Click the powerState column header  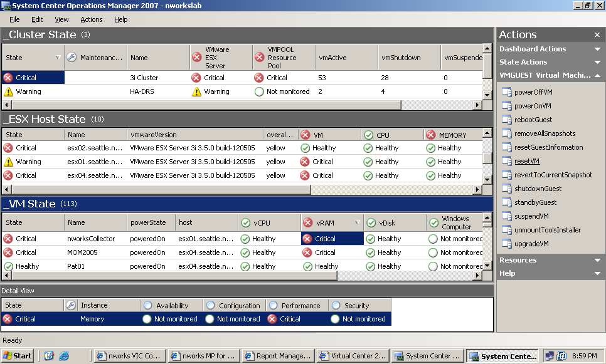tap(151, 222)
